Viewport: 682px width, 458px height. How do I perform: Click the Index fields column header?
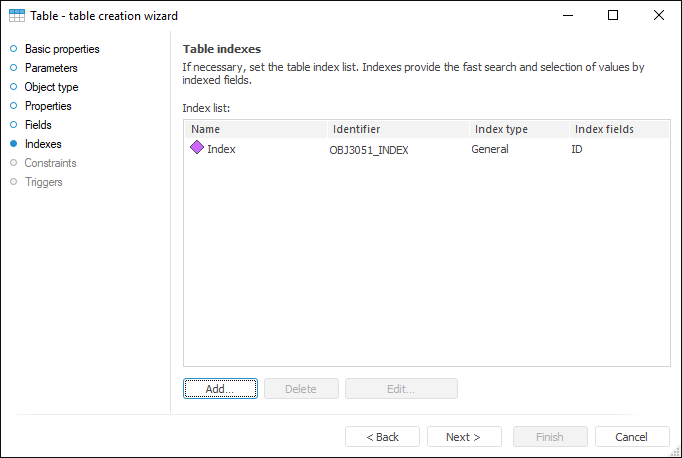point(618,129)
